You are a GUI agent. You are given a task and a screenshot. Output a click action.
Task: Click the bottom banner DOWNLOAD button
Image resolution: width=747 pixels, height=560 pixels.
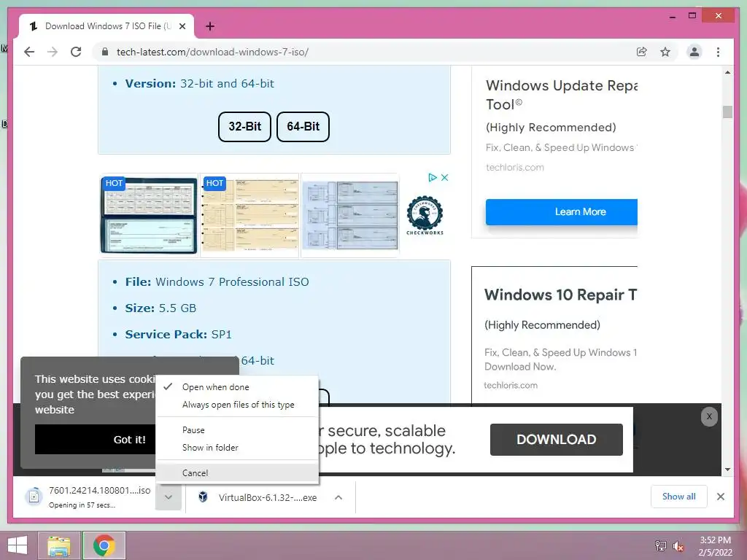point(556,440)
